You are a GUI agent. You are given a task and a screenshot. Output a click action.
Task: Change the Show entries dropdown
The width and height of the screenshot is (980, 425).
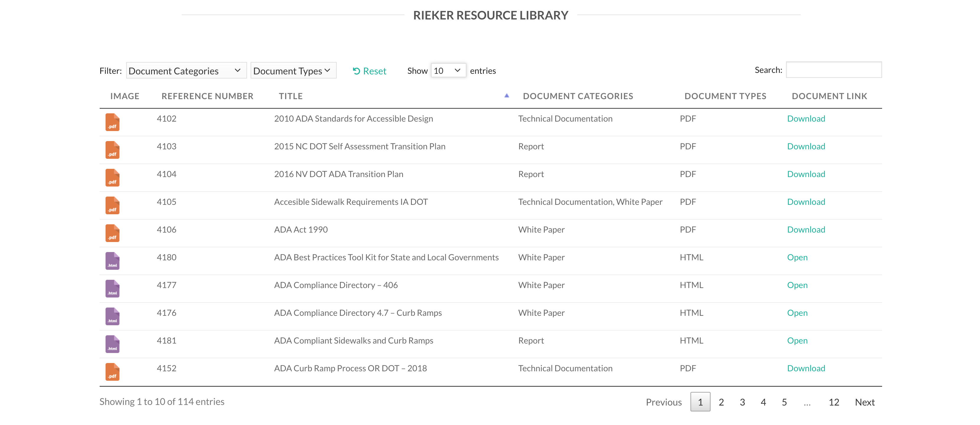(448, 70)
